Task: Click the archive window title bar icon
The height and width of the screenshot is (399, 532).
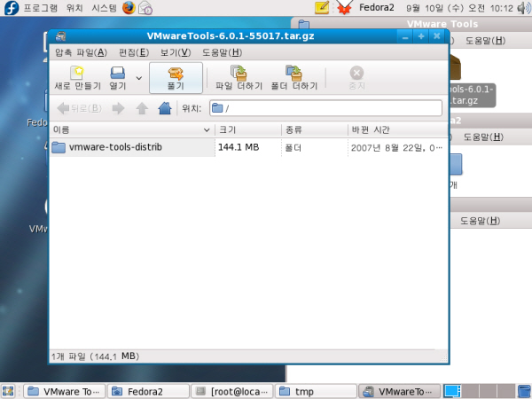Action: click(x=60, y=36)
